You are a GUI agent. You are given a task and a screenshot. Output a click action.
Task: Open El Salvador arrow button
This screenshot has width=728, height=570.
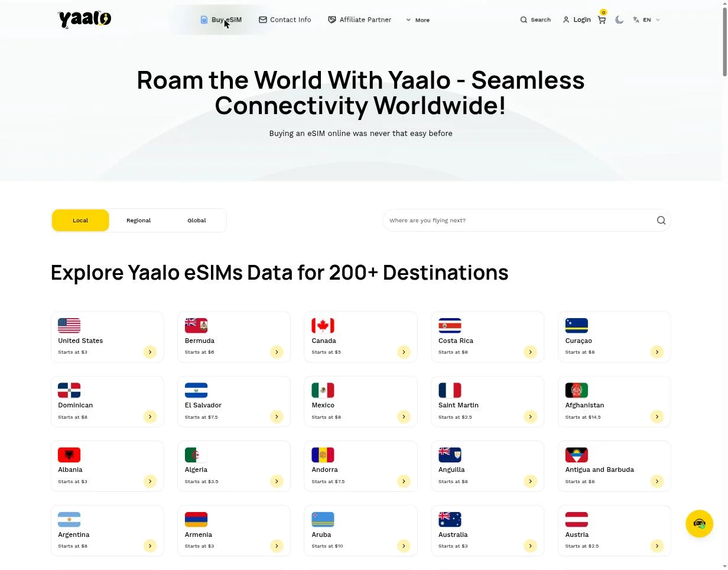277,417
